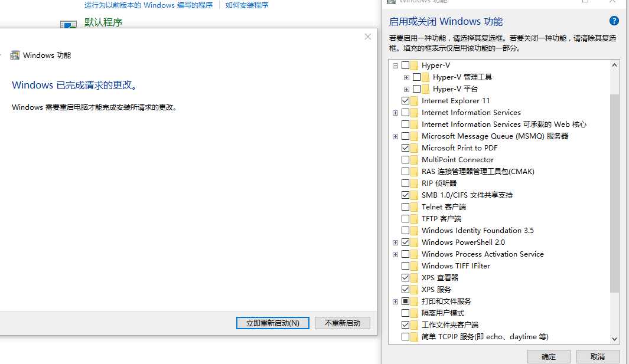Screen dimensions: 629x364
Task: Click the feature list scrollbar thumb
Action: coord(614,194)
